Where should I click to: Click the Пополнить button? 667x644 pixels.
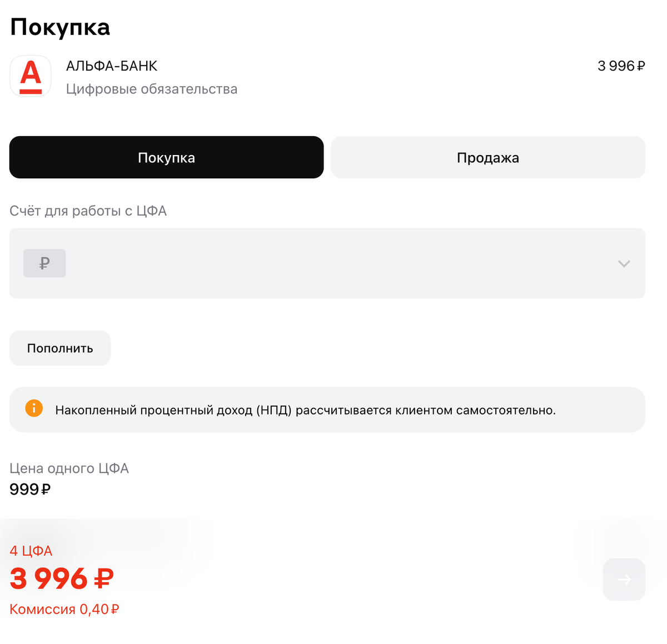click(x=59, y=348)
